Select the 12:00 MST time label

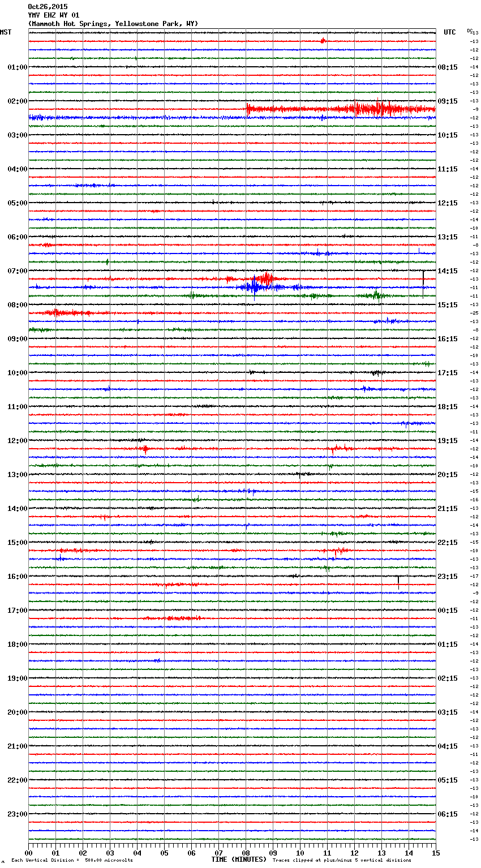17,440
